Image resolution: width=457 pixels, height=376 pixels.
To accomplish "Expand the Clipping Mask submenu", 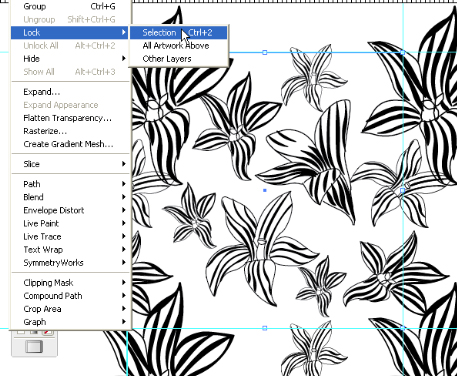I will [x=70, y=283].
